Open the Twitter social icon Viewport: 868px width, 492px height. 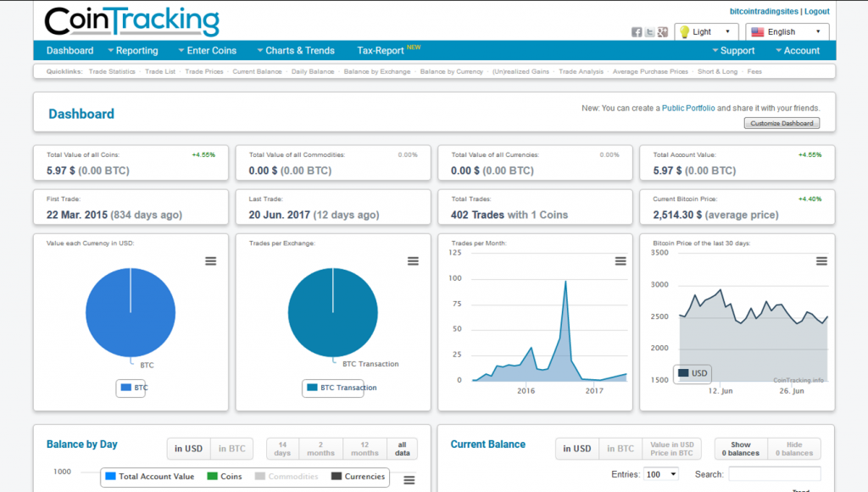pyautogui.click(x=650, y=32)
